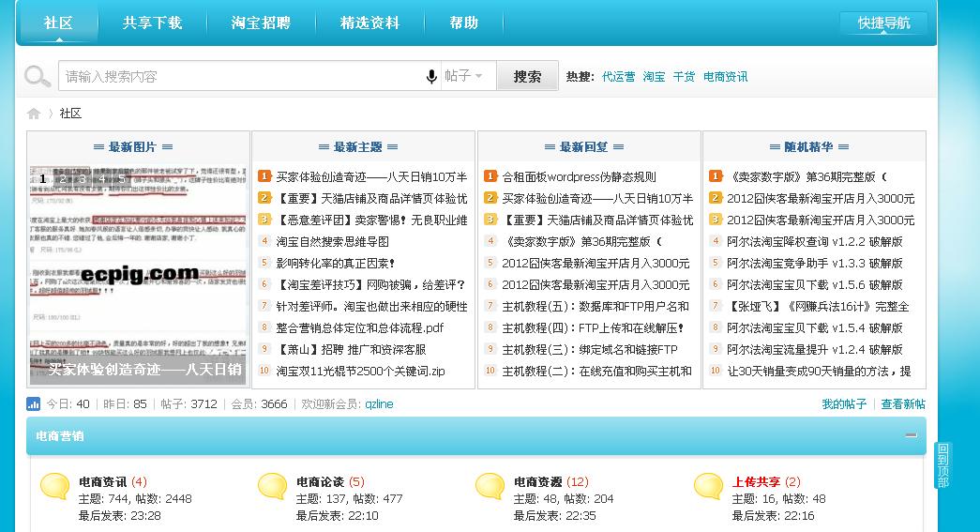The image size is (980, 532).
Task: Open 主机教程(二):在线充值和购买主机和 reply
Action: click(x=596, y=372)
